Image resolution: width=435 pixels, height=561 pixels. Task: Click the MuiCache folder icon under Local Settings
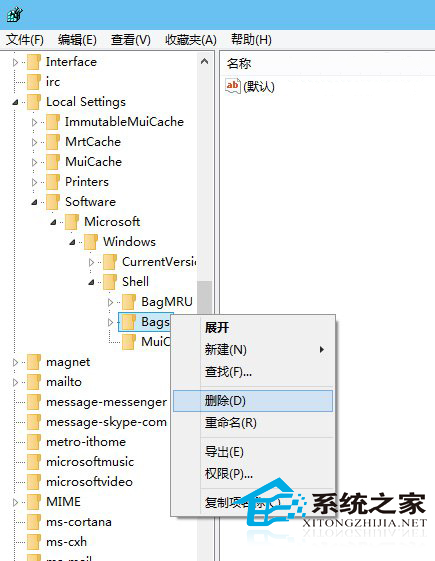53,162
